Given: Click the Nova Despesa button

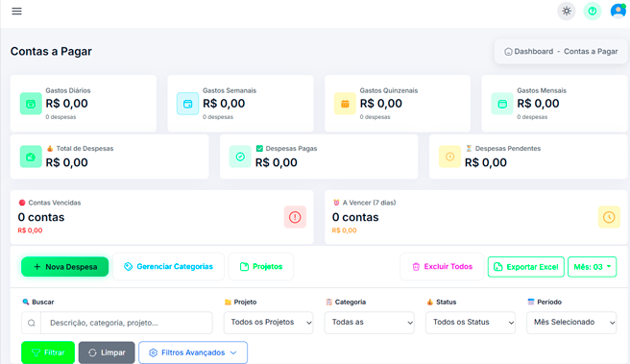Looking at the screenshot, I should (x=64, y=267).
